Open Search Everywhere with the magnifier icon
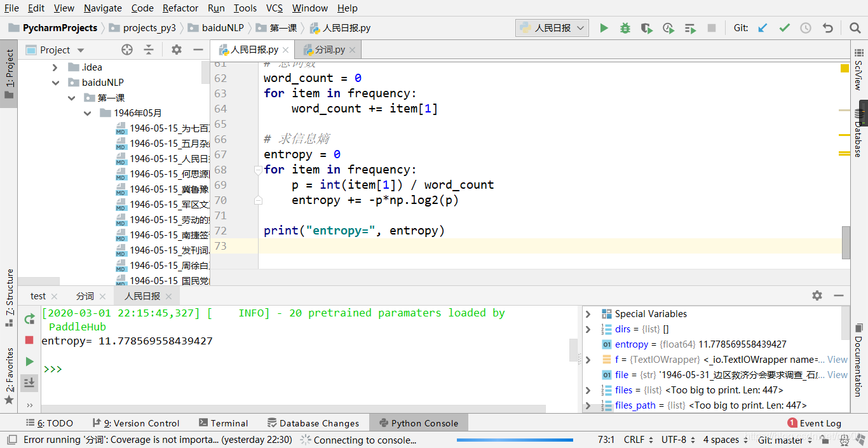Image resolution: width=868 pixels, height=448 pixels. coord(855,28)
